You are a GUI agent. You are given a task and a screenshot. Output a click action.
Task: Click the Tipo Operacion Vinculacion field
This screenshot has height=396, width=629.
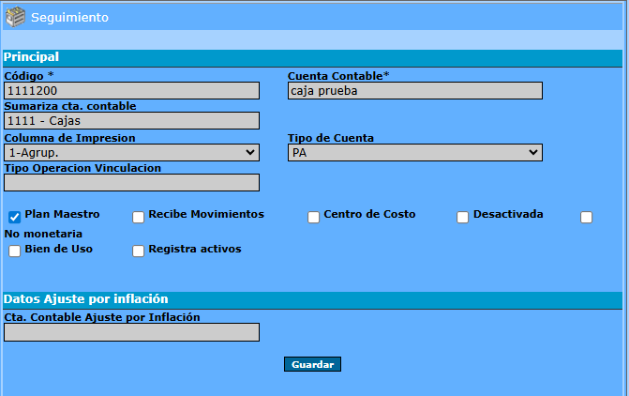(x=132, y=183)
